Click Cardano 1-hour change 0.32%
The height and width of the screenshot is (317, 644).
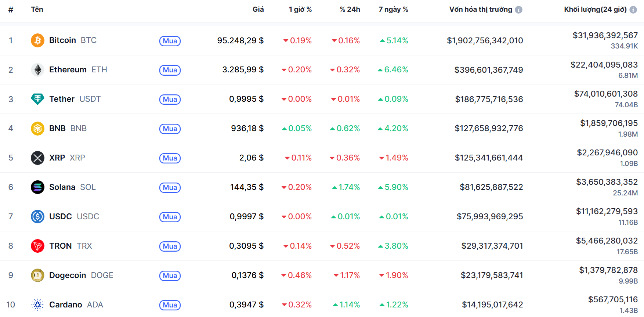(297, 305)
